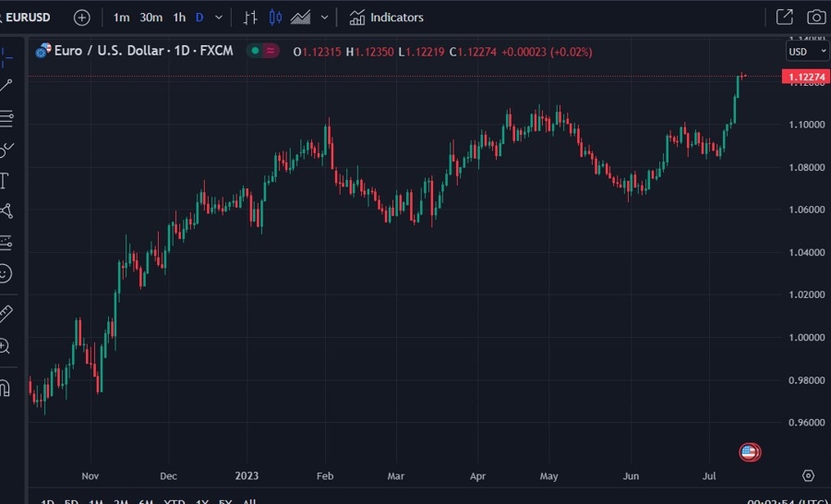Open chart settings hexagon gear icon
831x504 pixels.
click(x=808, y=475)
